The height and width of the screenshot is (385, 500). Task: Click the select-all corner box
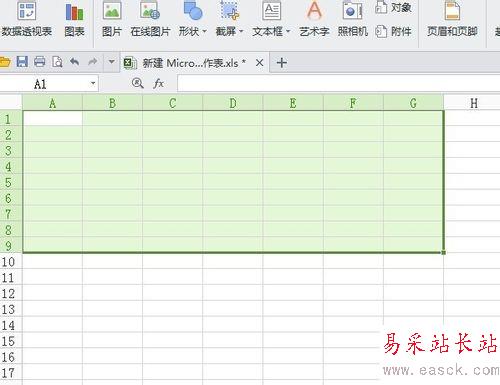(x=11, y=103)
